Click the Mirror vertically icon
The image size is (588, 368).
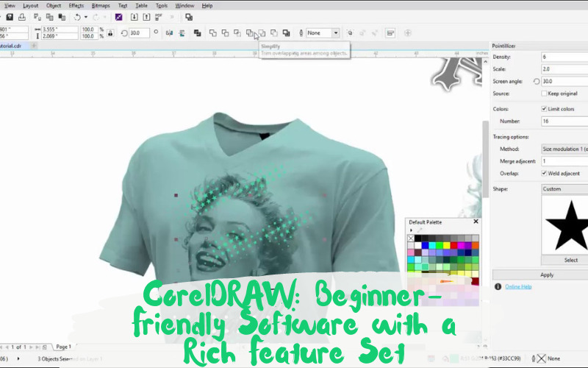coord(182,33)
